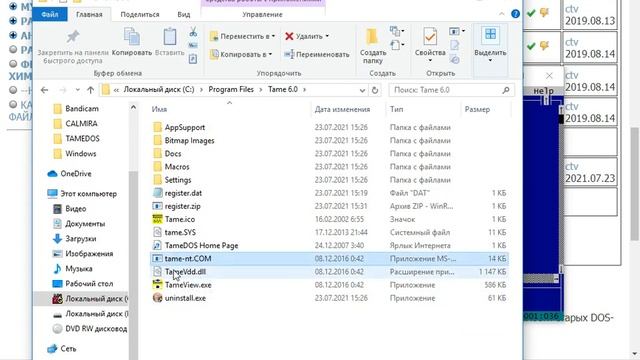Click navigation pane scroll up arrow
640x360 pixels.
click(x=133, y=107)
